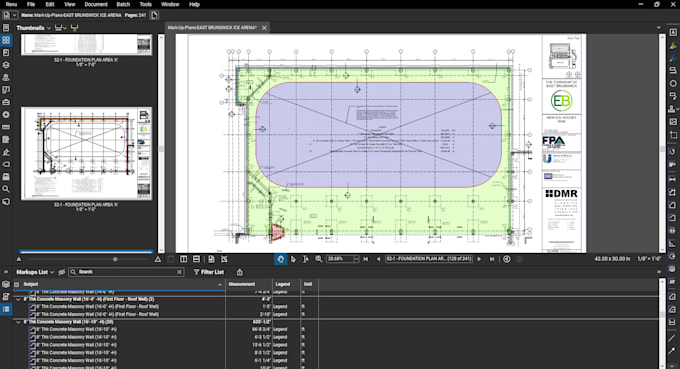Toggle the single page view icon
The width and height of the screenshot is (680, 369).
coord(171,259)
